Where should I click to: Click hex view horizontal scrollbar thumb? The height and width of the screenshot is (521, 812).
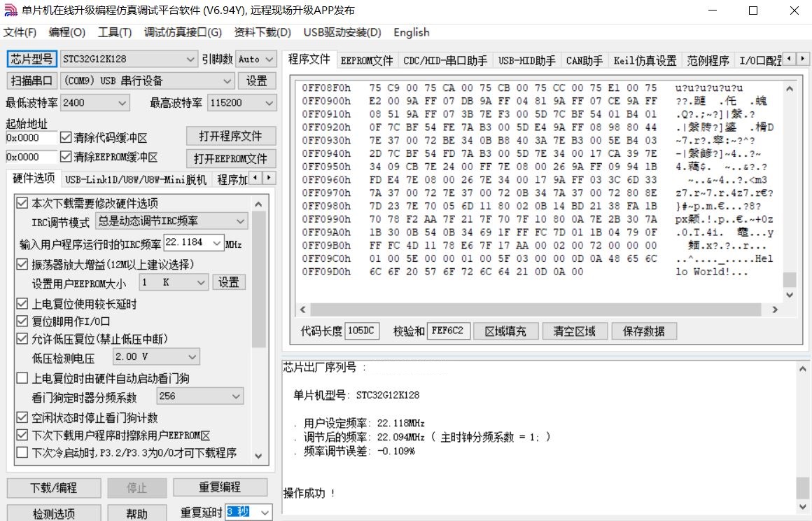coord(535,310)
